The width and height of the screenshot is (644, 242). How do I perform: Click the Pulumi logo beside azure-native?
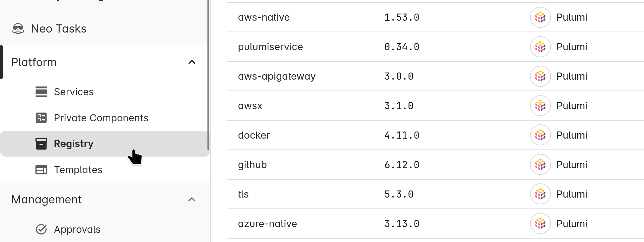click(x=540, y=223)
